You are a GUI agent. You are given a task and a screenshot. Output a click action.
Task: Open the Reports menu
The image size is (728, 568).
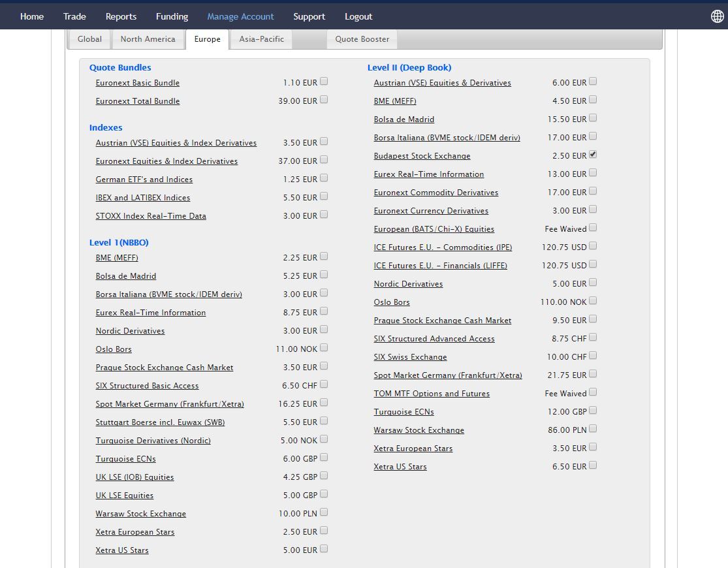[121, 16]
